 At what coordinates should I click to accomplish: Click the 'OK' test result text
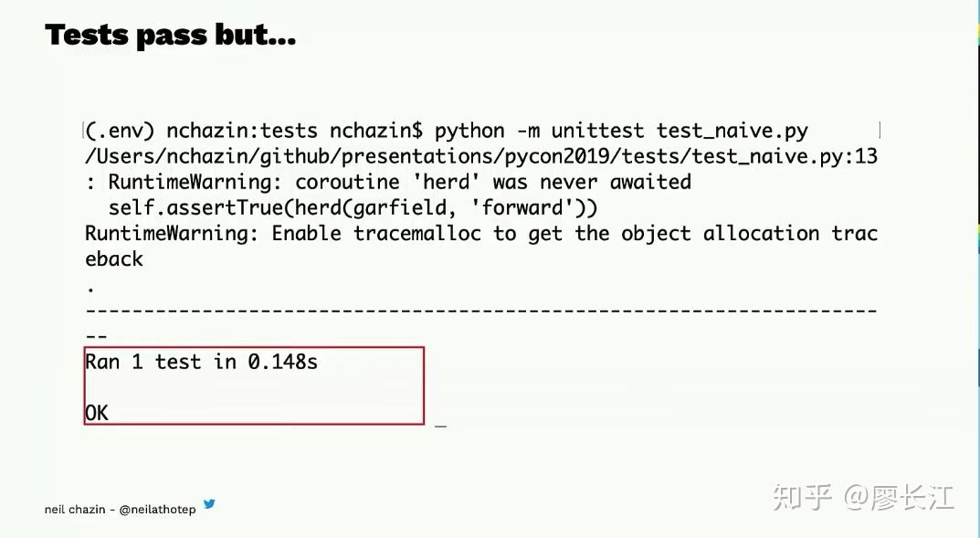(97, 413)
